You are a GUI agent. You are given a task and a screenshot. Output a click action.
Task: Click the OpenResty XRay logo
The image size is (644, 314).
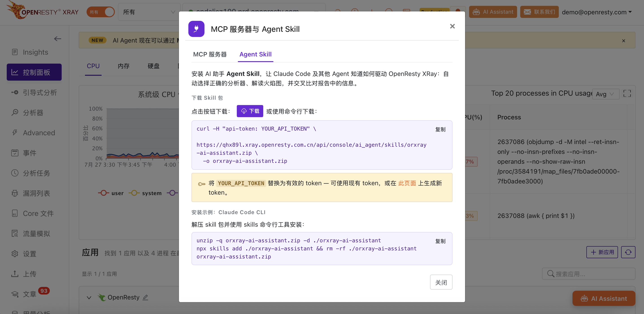click(43, 11)
